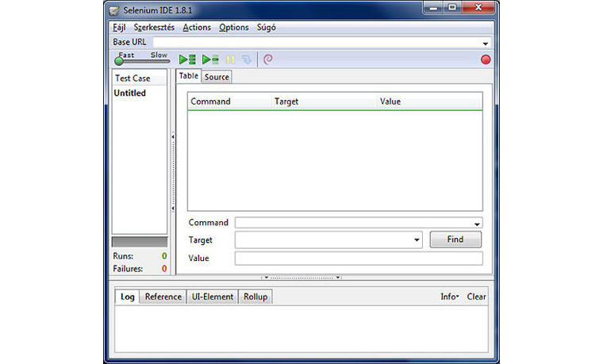
Task: Switch to the Source tab
Action: coord(217,77)
